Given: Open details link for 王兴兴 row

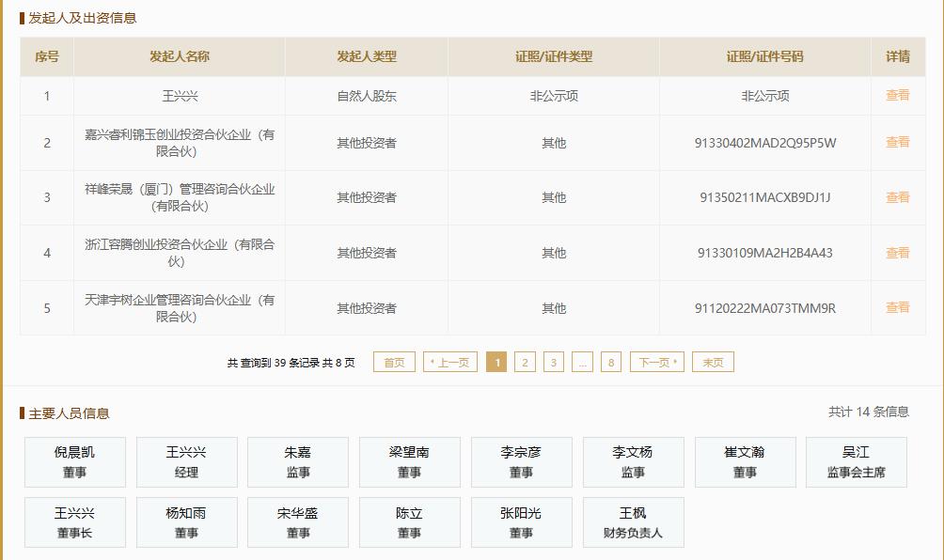Looking at the screenshot, I should pos(897,96).
